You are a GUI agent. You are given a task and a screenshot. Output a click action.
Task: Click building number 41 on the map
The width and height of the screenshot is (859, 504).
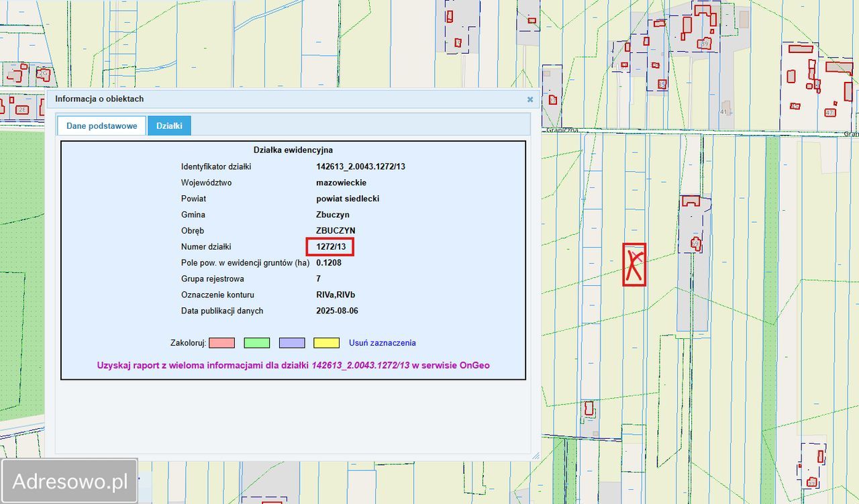point(723,111)
